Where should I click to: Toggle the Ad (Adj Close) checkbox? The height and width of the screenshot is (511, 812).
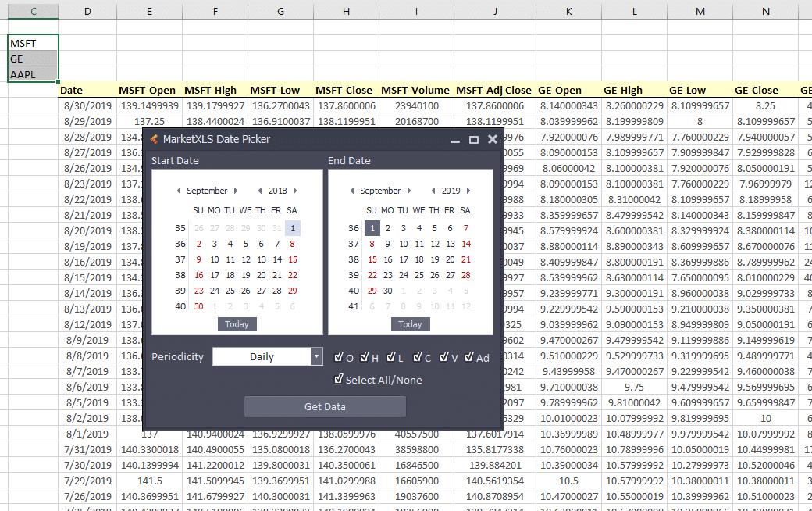point(469,356)
